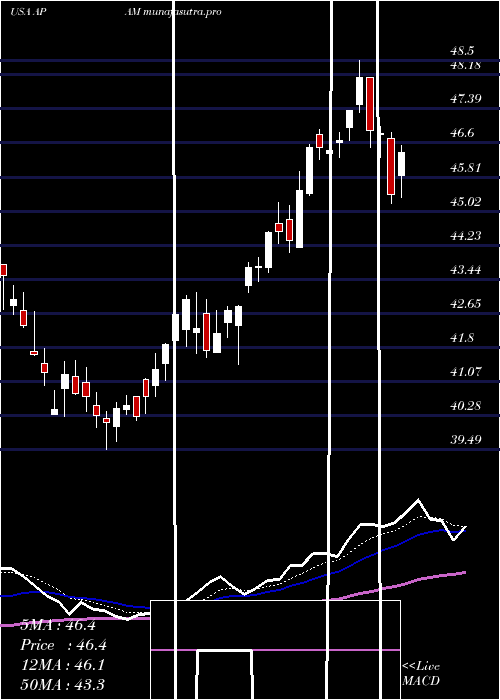Click the munafasutra.pro header text
Image resolution: width=500 pixels, height=700 pixels.
tap(183, 12)
